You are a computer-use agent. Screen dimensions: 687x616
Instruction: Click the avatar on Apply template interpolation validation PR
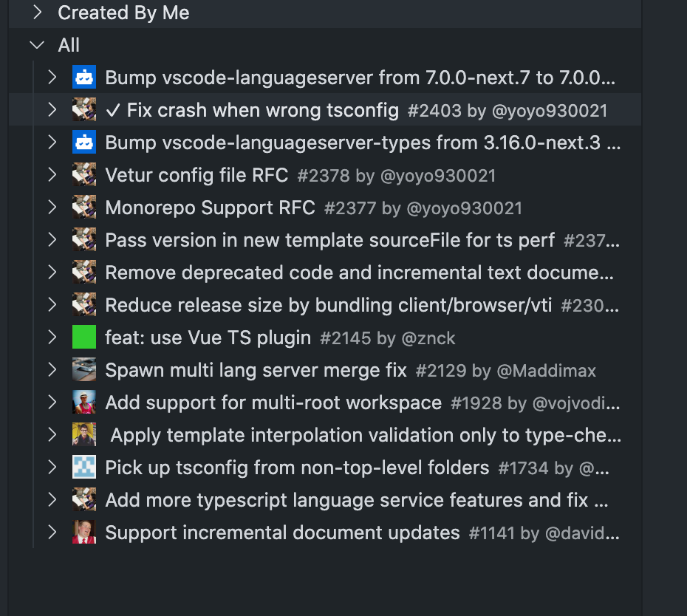(x=84, y=435)
